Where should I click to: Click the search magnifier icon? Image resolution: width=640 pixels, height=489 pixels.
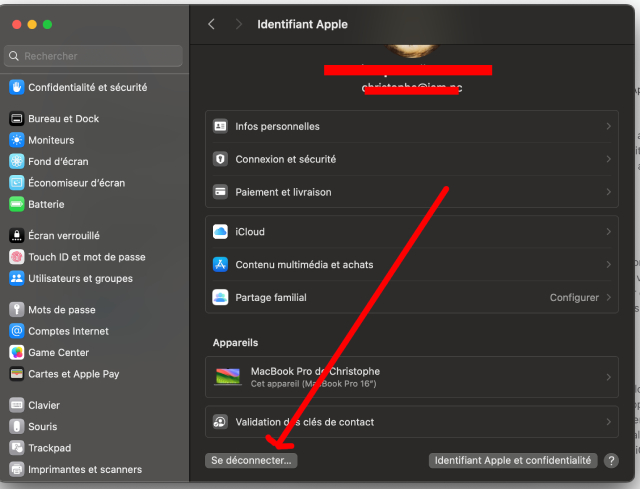[x=14, y=56]
